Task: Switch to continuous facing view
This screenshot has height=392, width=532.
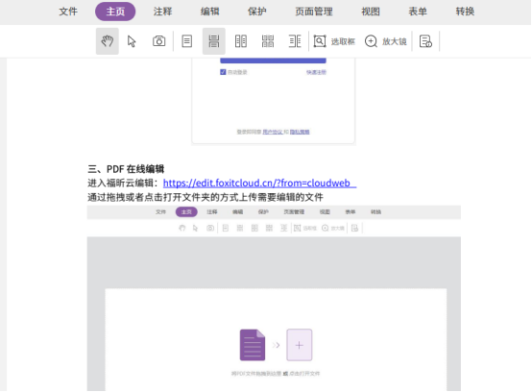Action: [268, 41]
